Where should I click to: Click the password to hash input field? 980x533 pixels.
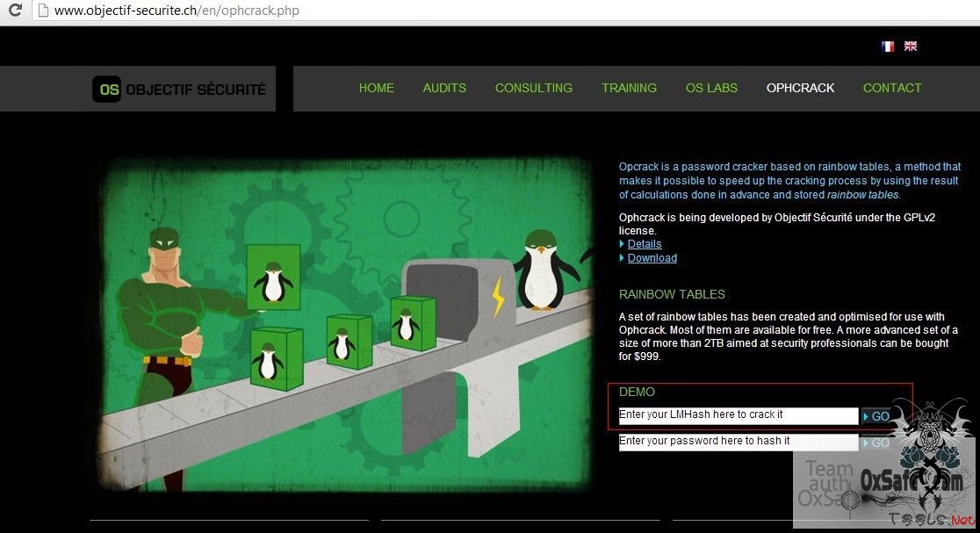739,443
